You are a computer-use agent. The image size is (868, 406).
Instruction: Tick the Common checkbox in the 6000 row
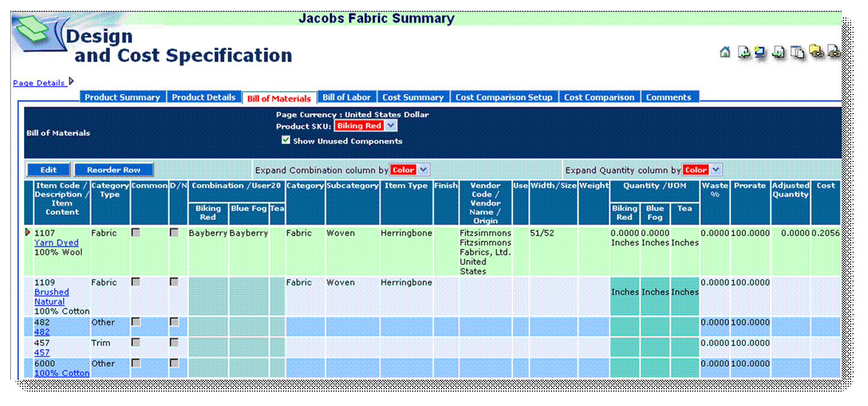(x=136, y=363)
